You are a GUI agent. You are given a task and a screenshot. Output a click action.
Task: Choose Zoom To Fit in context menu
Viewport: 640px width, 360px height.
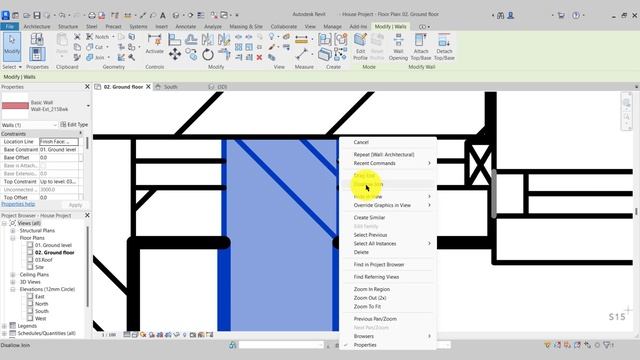(x=367, y=307)
